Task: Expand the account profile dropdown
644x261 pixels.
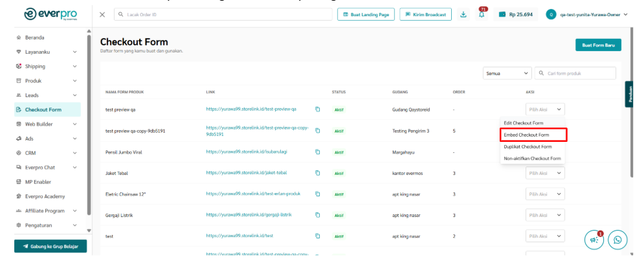Action: [x=587, y=15]
